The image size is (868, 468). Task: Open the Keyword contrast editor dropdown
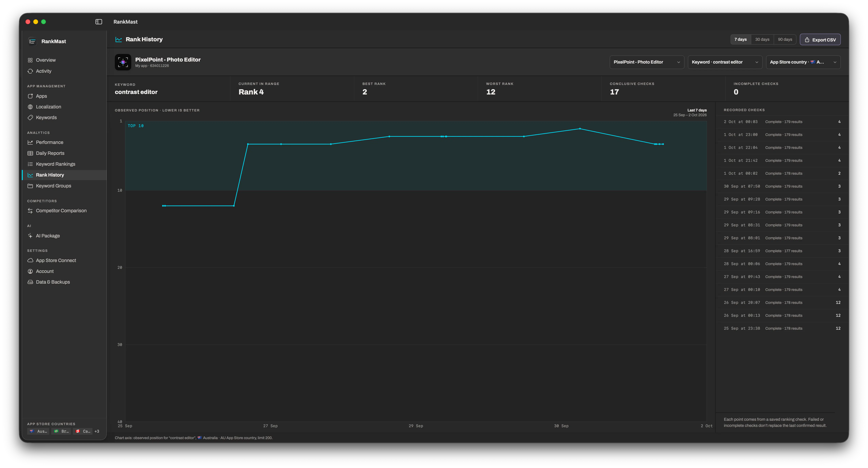[x=725, y=62]
